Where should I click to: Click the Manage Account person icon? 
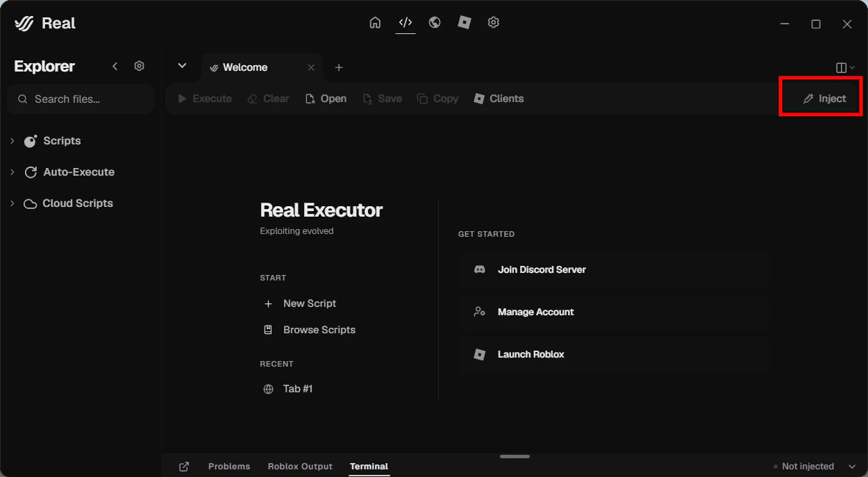point(479,312)
